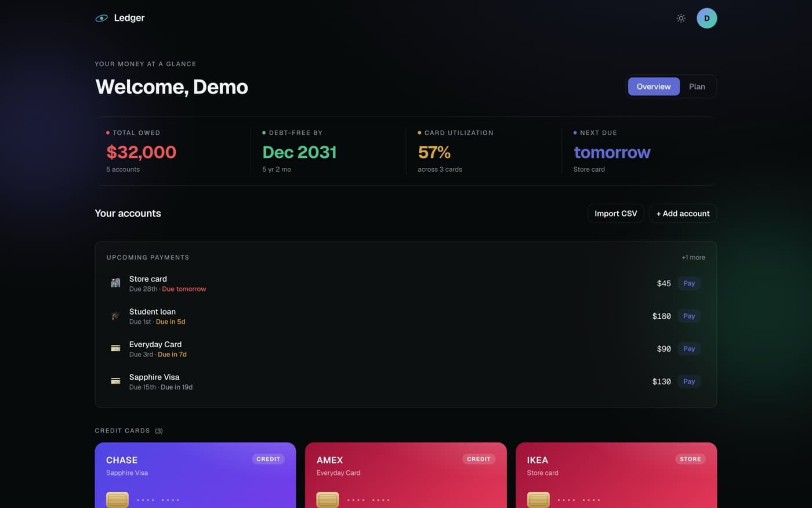Click the Student loan graduation cap icon

[x=115, y=316]
